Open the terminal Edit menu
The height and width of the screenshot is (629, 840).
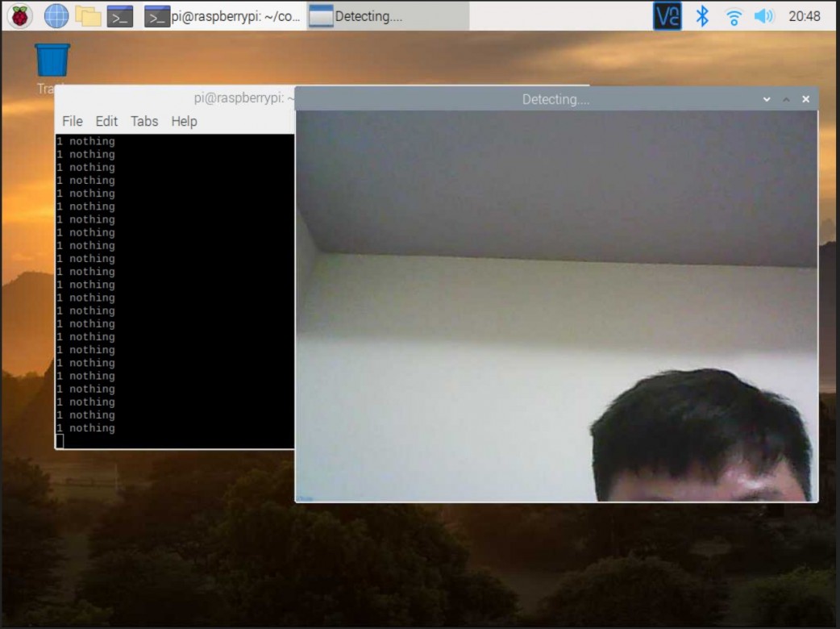point(106,121)
